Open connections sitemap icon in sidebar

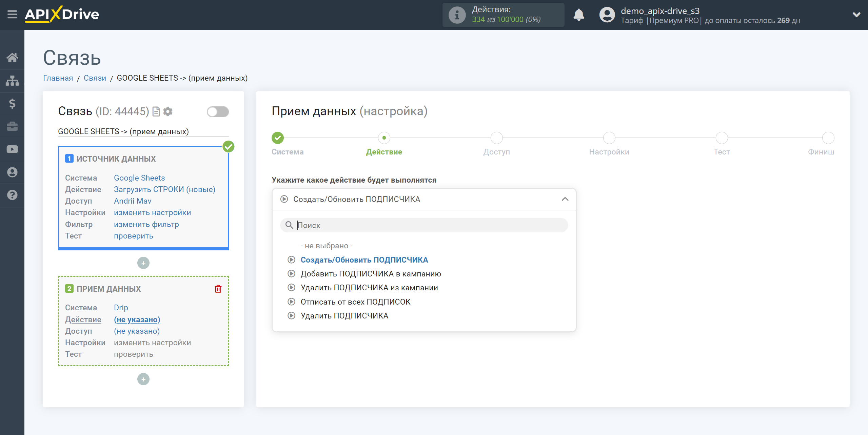(12, 81)
